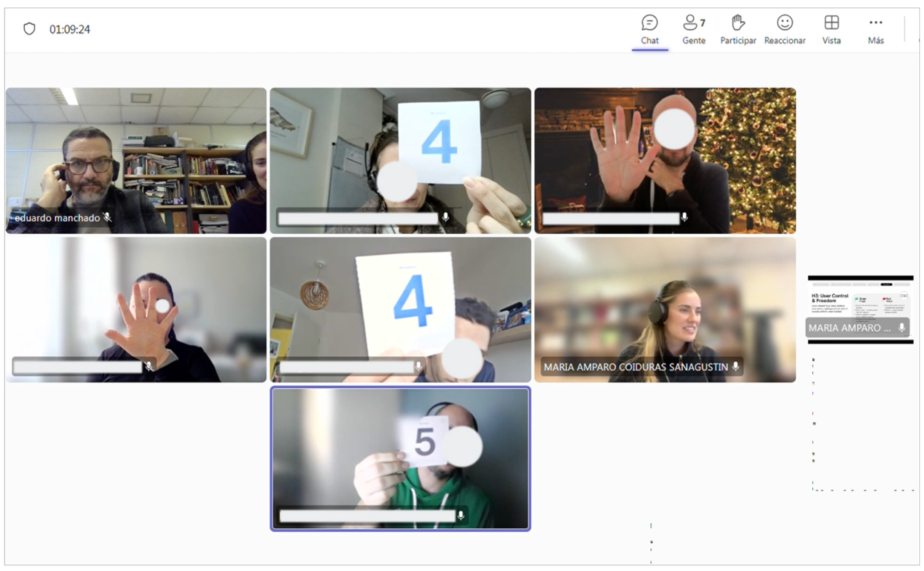Click the Participar raise hand icon
The height and width of the screenshot is (571, 924).
[x=738, y=23]
